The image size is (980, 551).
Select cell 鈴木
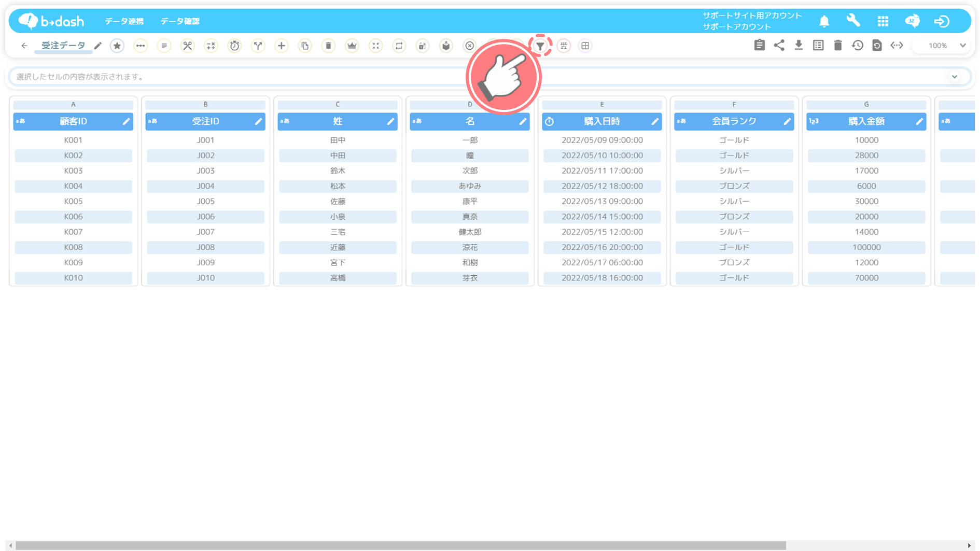click(338, 171)
